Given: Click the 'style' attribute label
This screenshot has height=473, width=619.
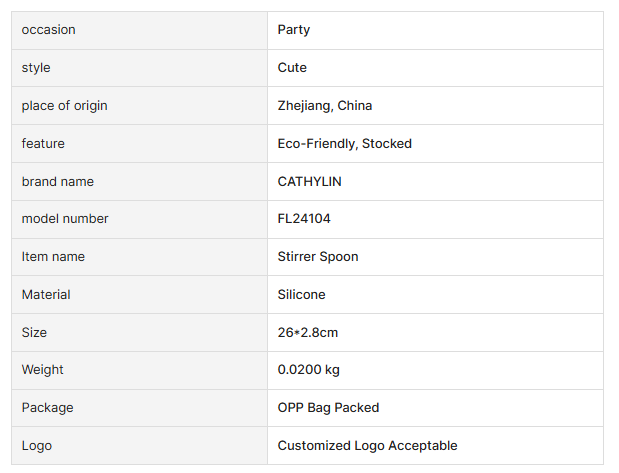Looking at the screenshot, I should pos(36,68).
